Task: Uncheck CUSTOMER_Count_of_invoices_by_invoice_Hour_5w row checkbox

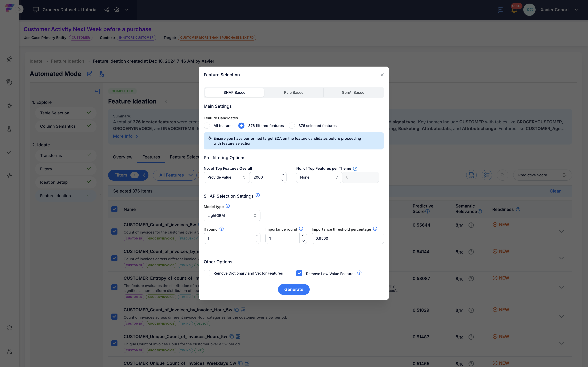Action: (114, 316)
